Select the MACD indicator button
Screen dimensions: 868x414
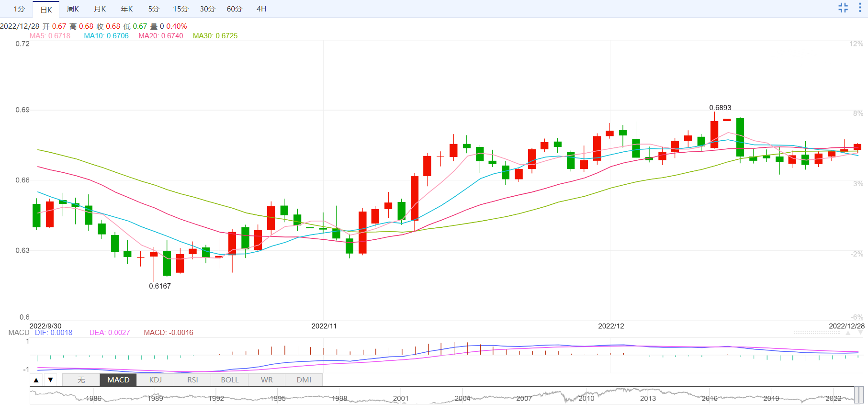[x=118, y=380]
